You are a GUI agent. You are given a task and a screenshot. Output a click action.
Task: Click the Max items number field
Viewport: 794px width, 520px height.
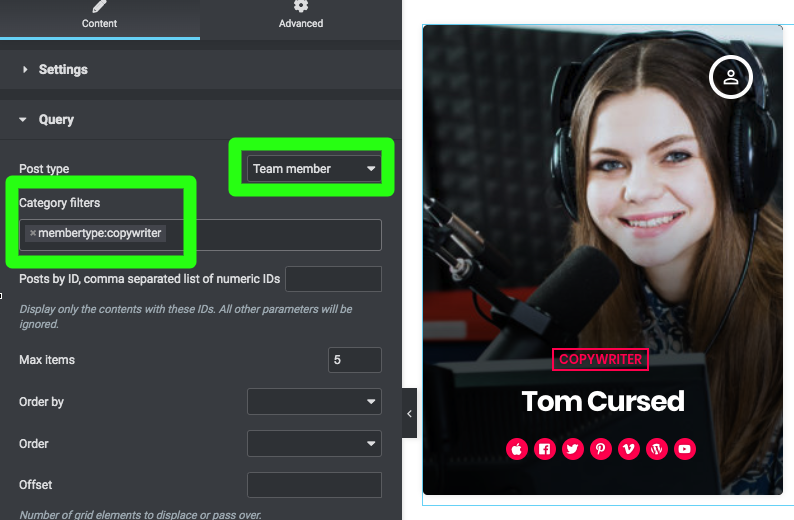pos(354,360)
